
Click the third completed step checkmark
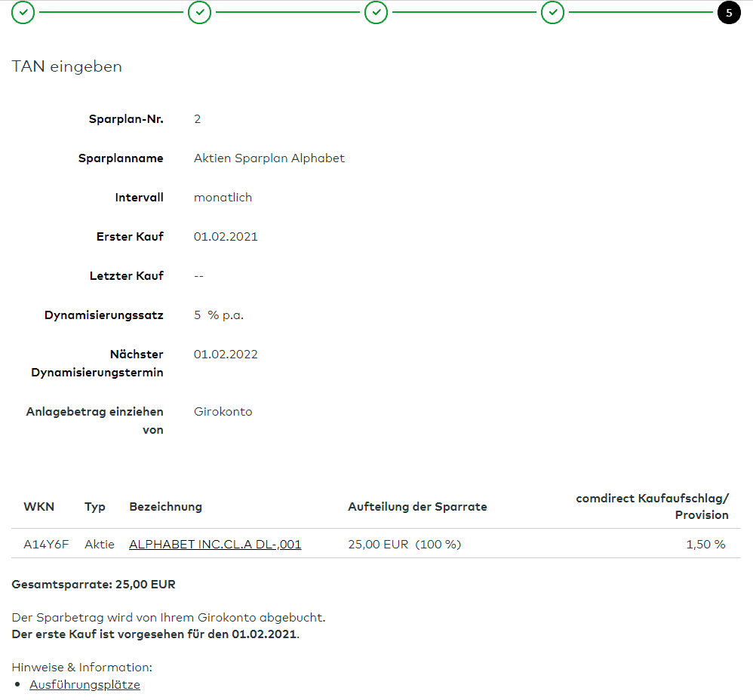(376, 12)
